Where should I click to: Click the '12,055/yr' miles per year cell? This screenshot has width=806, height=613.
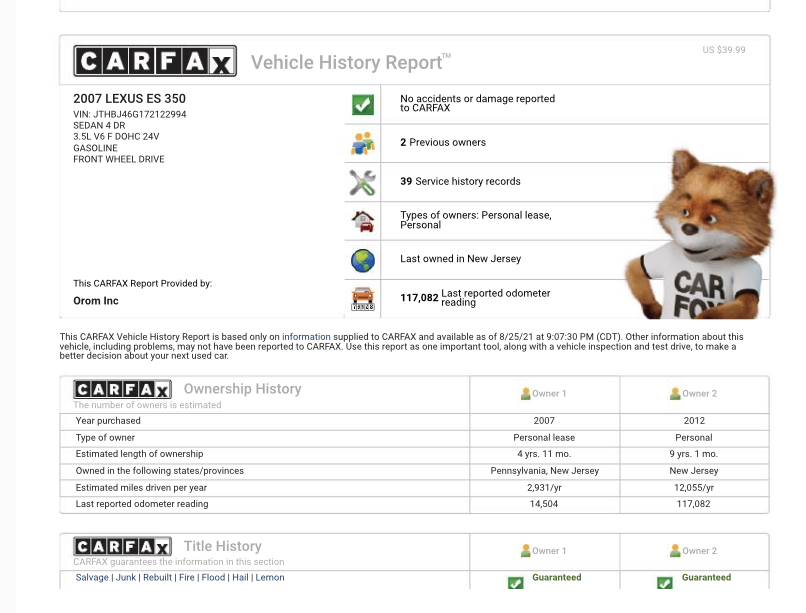coord(694,488)
